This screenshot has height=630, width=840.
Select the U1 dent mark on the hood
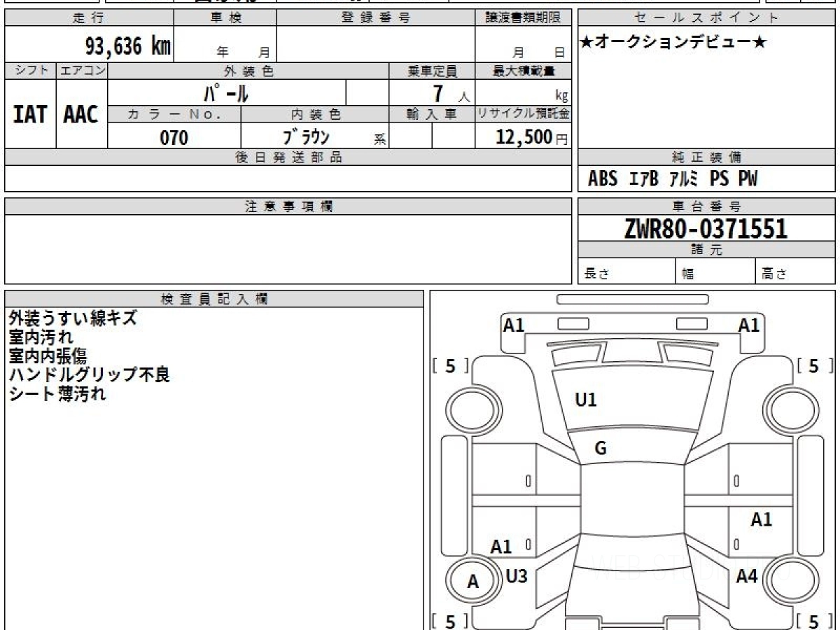[x=585, y=400]
